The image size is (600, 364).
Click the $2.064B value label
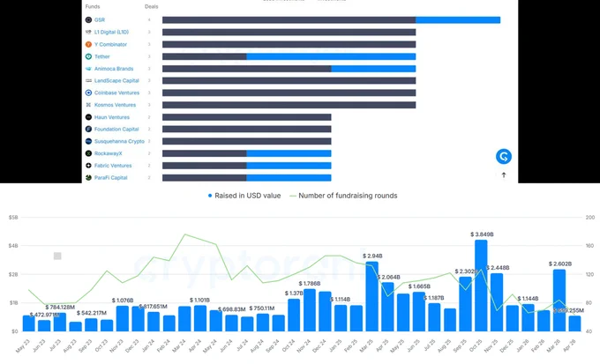[x=389, y=277]
